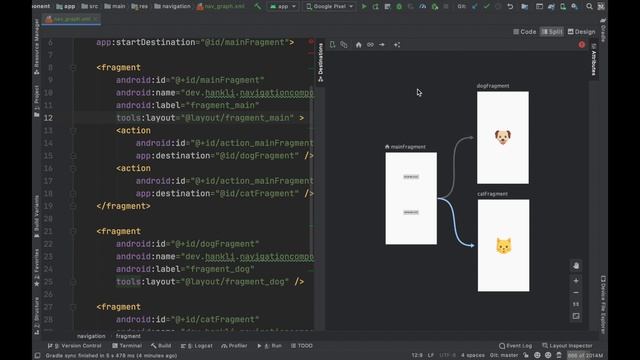Click the New Destination icon in navigation toolbar

click(x=333, y=44)
